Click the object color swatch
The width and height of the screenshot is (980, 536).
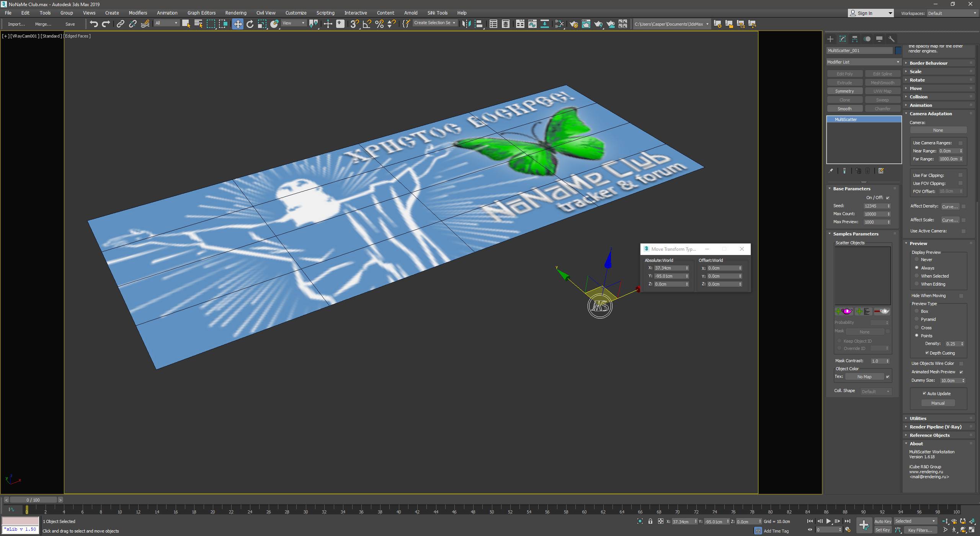coord(898,51)
